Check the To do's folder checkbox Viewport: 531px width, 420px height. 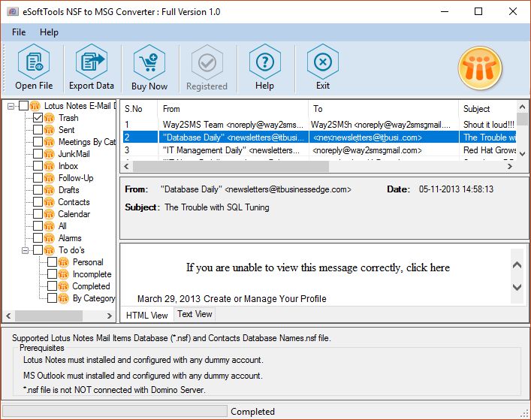[x=38, y=250]
